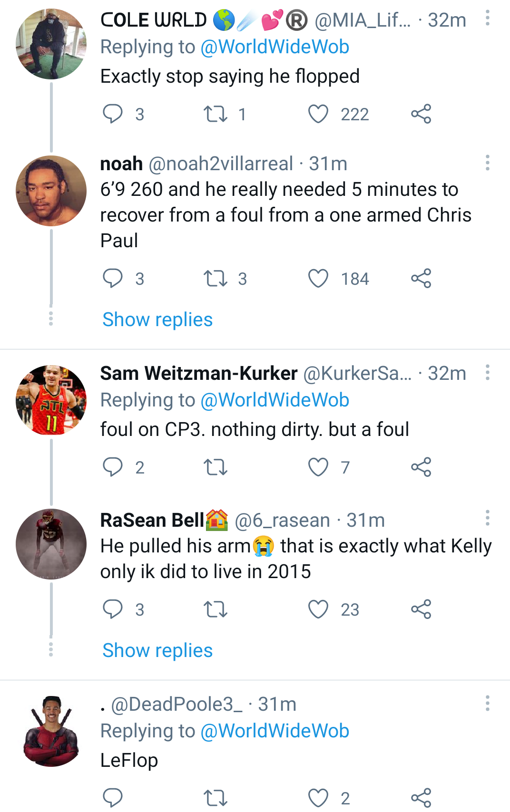Share noah's tweet
Viewport: 510px width, 812px height.
[x=421, y=279]
